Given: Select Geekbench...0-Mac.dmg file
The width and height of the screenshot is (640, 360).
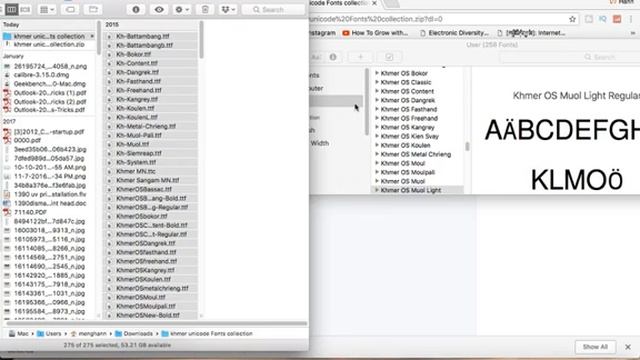Looking at the screenshot, I should (49, 84).
